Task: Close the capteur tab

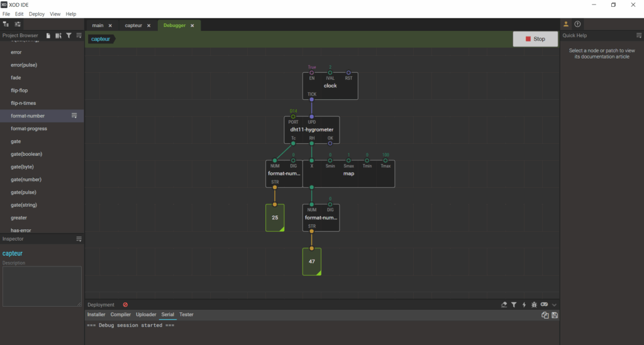Action: [x=148, y=26]
